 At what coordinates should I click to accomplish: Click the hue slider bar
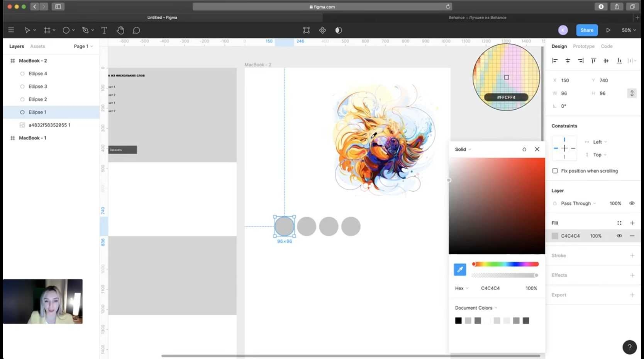[505, 264]
